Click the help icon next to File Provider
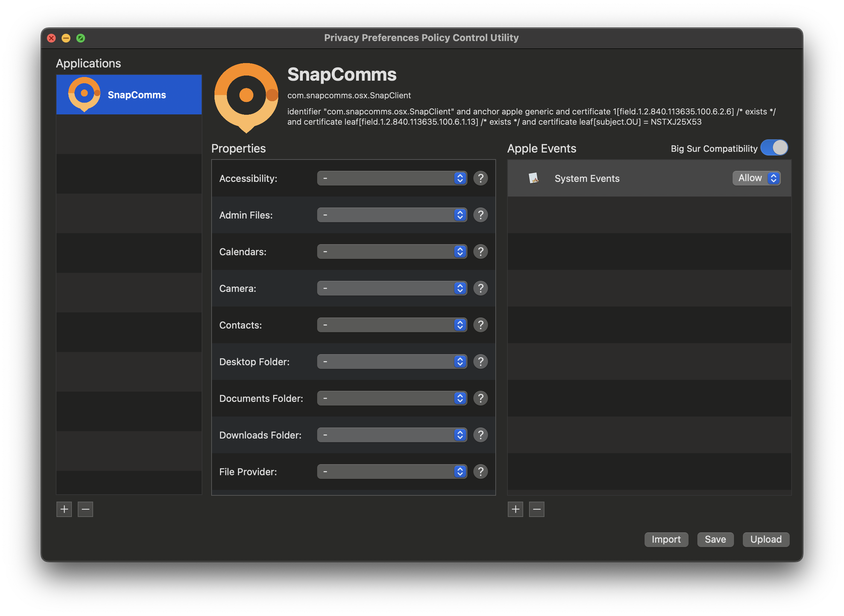Viewport: 844px width, 616px height. [481, 471]
